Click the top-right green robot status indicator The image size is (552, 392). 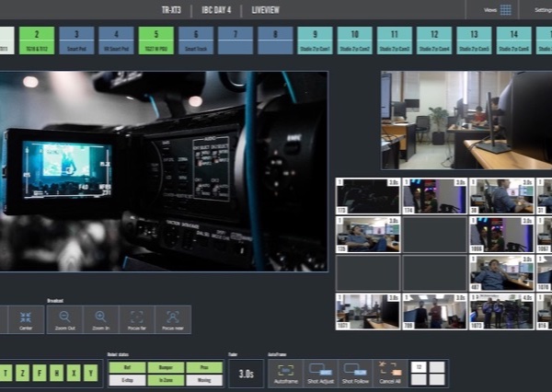[x=204, y=367]
